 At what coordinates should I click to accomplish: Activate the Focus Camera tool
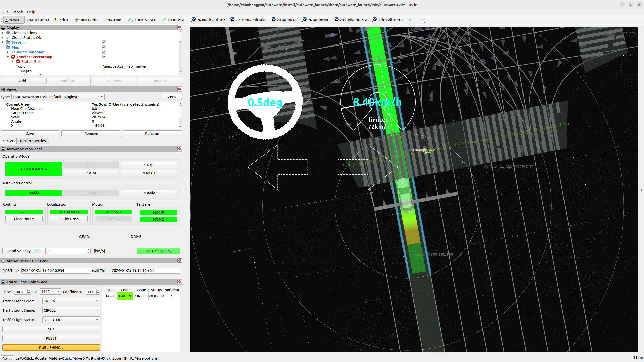[x=87, y=20]
